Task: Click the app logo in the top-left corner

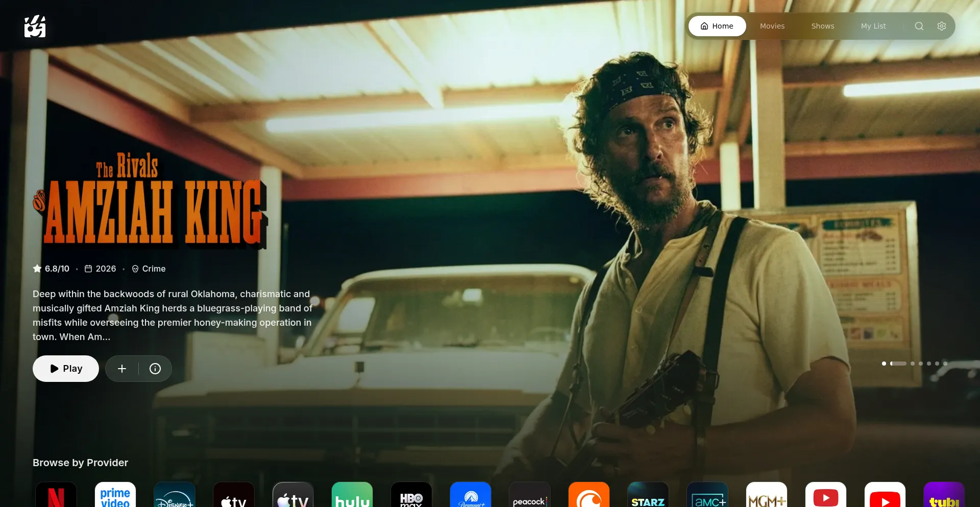Action: (x=35, y=26)
